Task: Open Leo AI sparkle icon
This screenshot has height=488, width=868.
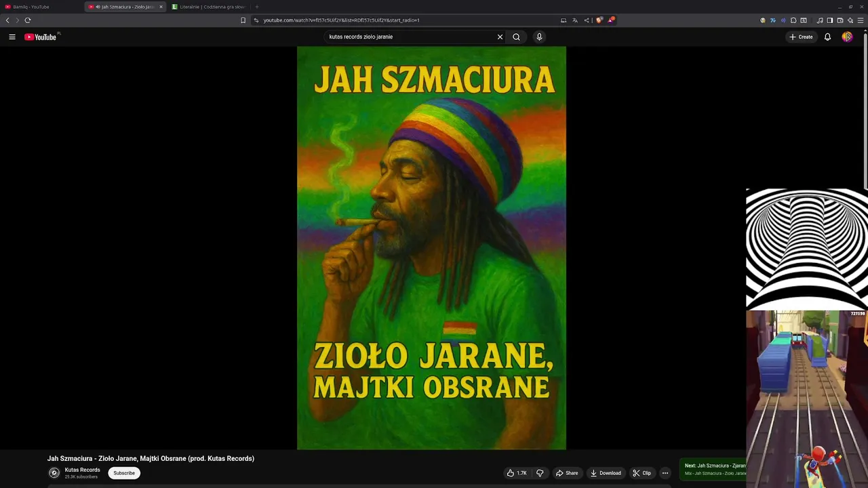Action: pos(850,20)
